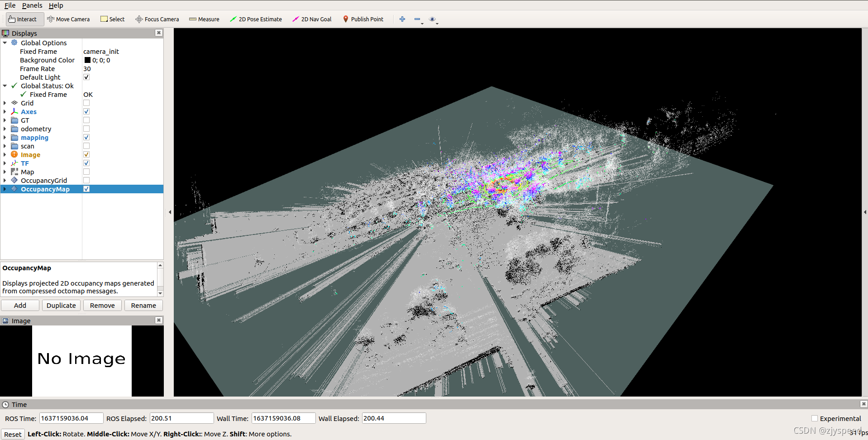Viewport: 868px width, 440px height.
Task: Click the OccupancyMap diamond icon
Action: coord(14,189)
